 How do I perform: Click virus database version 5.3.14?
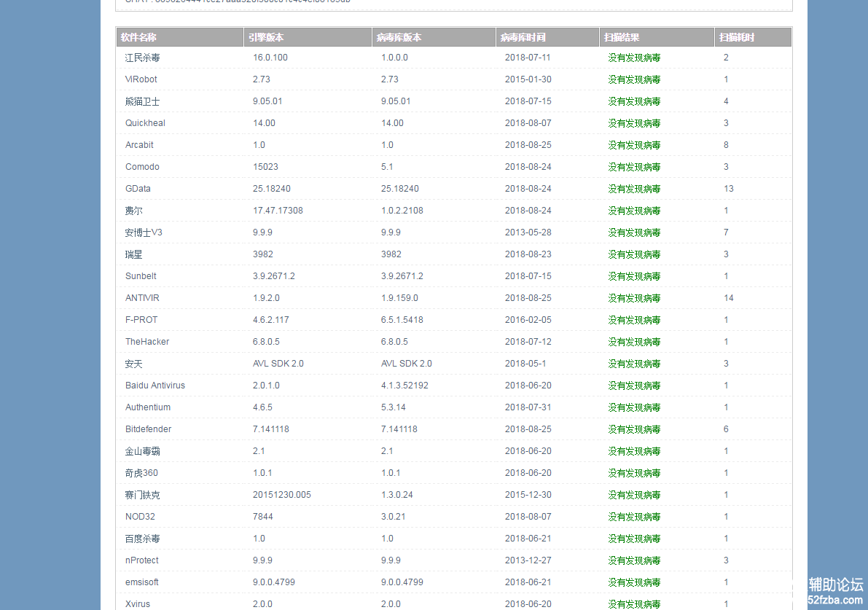click(393, 407)
